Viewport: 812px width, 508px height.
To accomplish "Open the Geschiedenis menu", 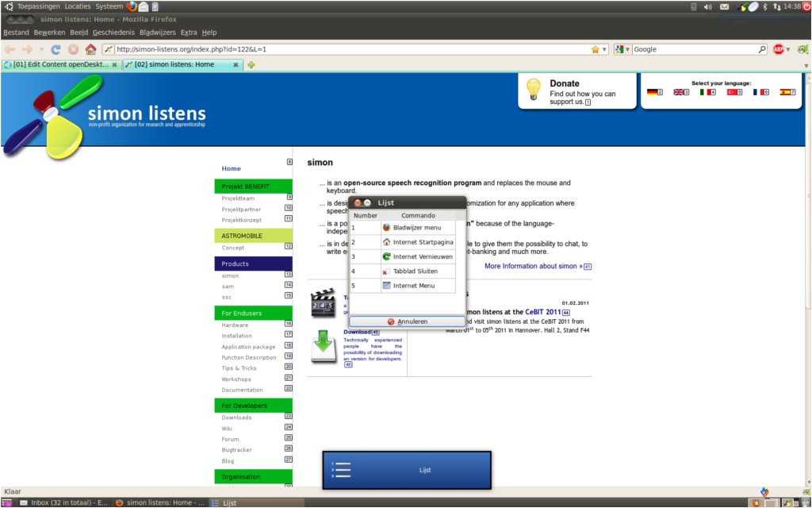I will (113, 32).
